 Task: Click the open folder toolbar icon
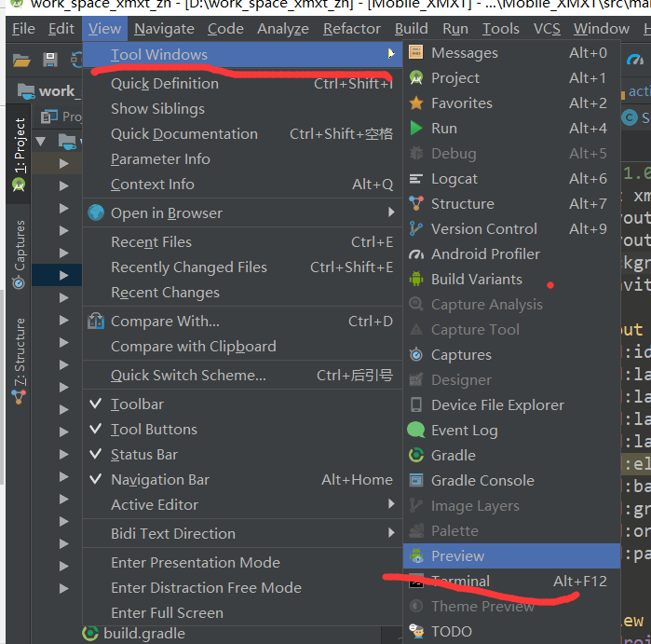[x=21, y=61]
